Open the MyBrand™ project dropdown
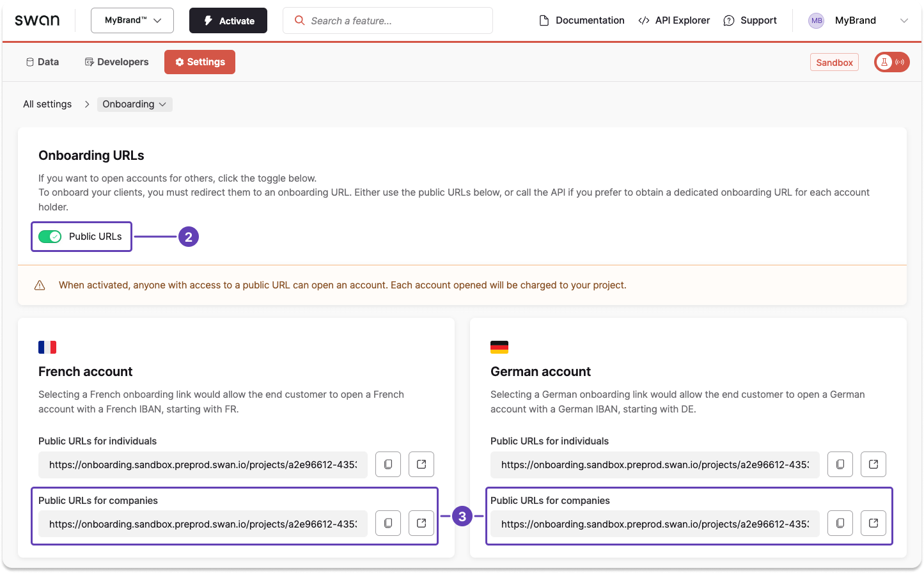Screen dimensions: 924x573 tap(132, 20)
